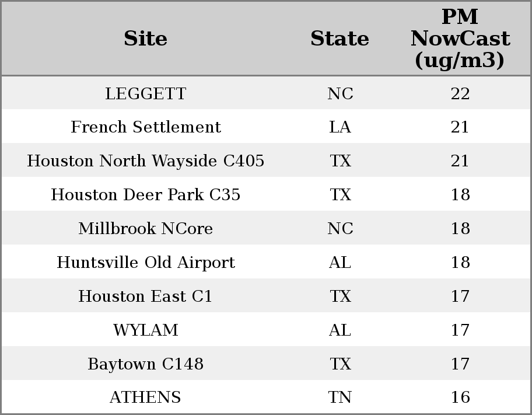This screenshot has height=415, width=532.
Task: Sort by the State column header
Action: coord(339,39)
